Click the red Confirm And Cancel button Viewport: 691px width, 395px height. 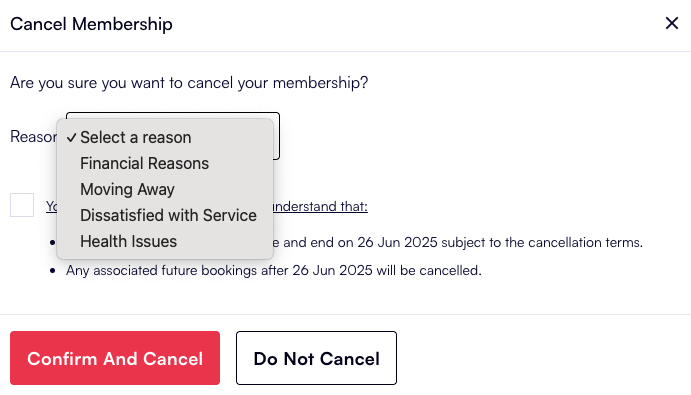(x=115, y=358)
